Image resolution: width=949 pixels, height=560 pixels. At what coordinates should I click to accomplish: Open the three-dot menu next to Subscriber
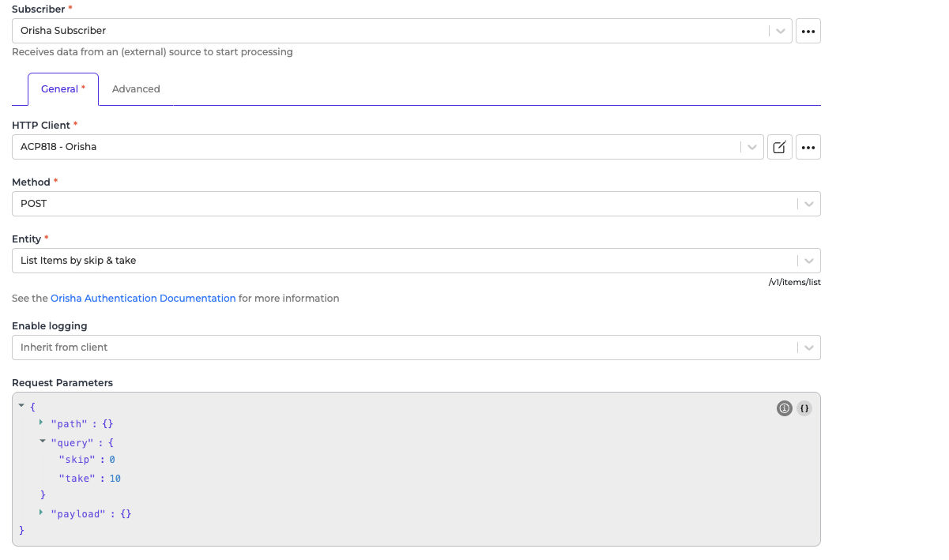click(x=808, y=31)
